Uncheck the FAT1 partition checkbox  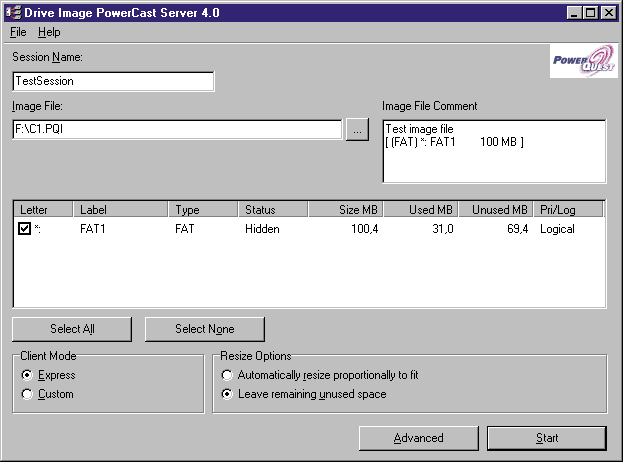coord(24,229)
